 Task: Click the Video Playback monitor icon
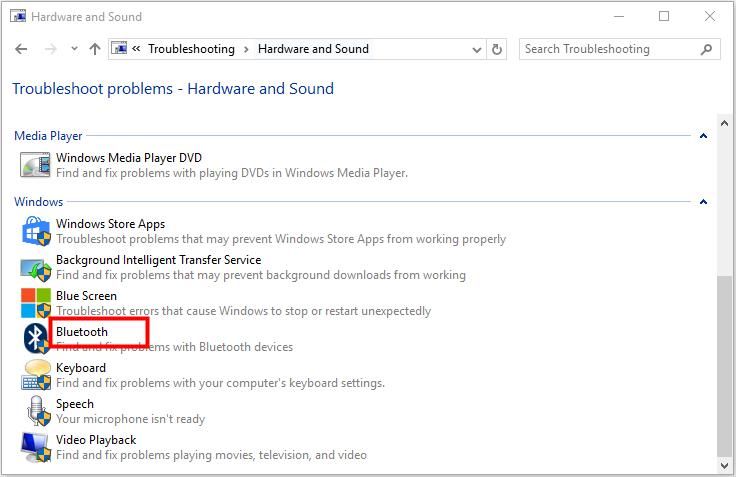[36, 447]
